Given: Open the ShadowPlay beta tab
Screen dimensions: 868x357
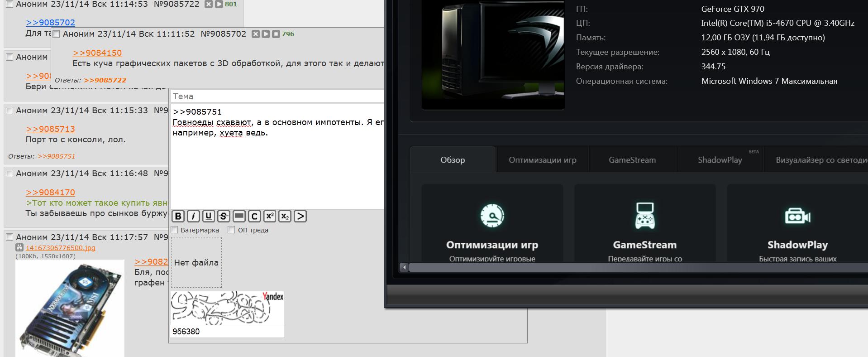Looking at the screenshot, I should point(720,159).
